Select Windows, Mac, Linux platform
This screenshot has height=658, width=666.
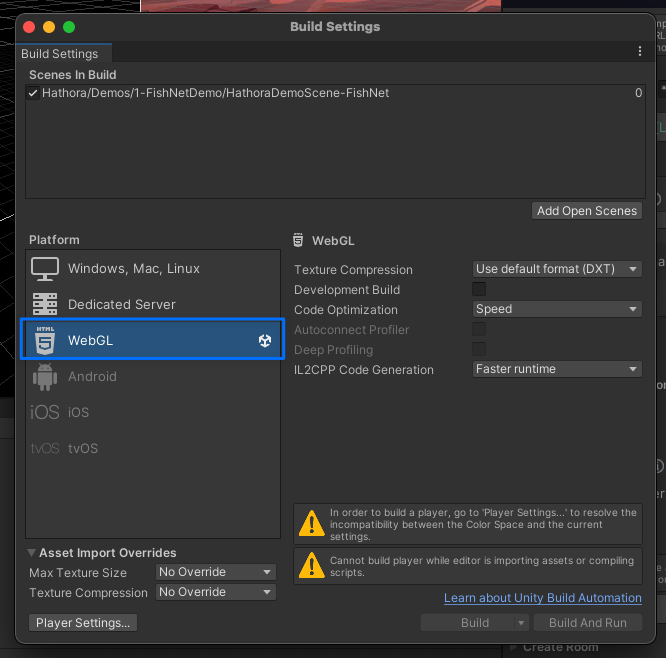[153, 269]
